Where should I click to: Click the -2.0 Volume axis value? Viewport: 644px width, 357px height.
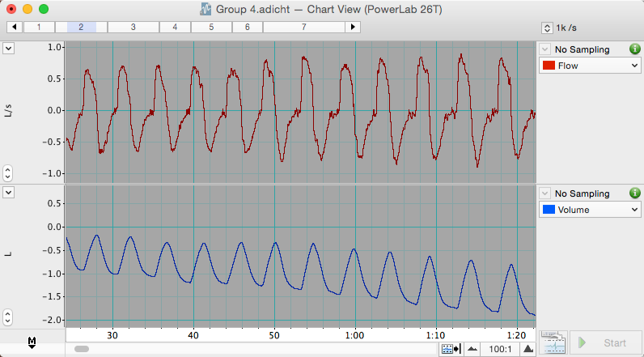tap(52, 320)
